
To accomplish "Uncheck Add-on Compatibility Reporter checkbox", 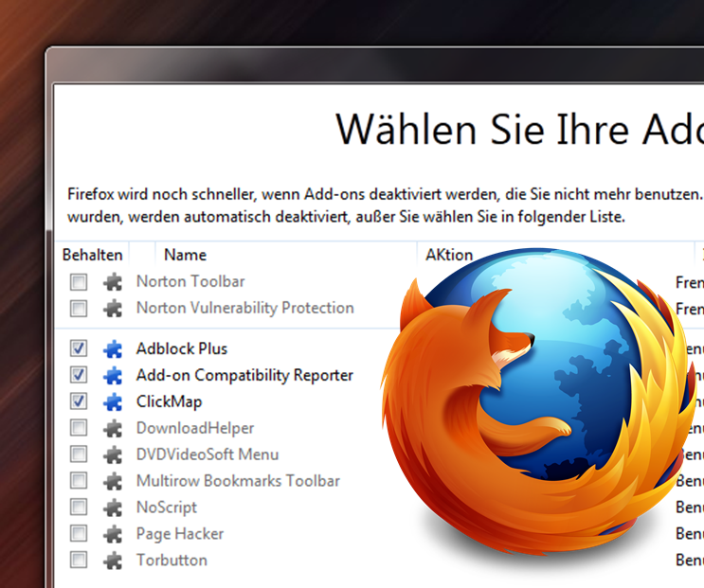I will click(79, 376).
